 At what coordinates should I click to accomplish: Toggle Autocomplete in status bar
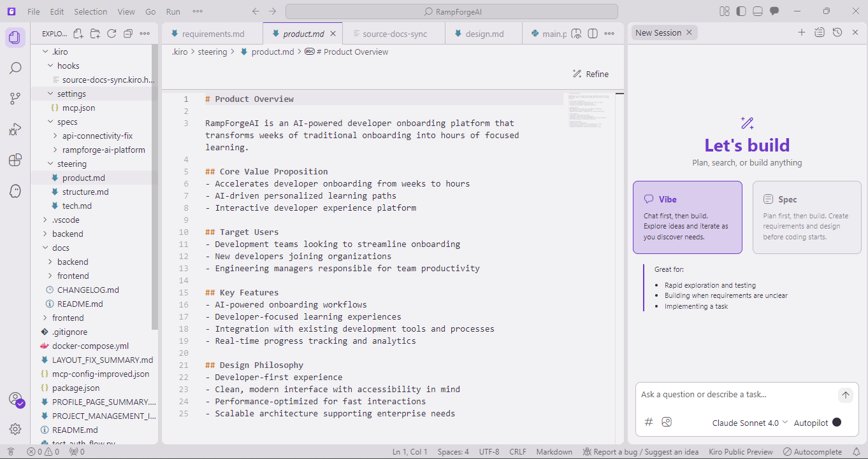coord(813,452)
